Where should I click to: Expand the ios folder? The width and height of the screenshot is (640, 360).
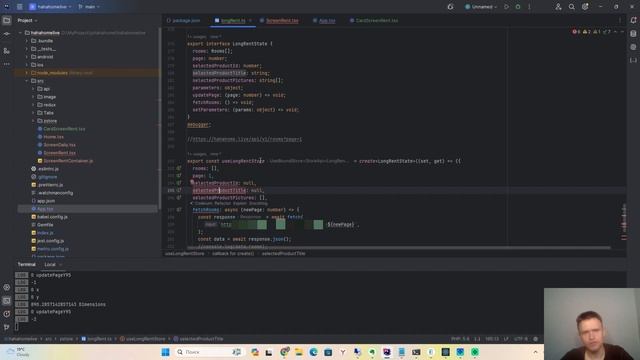[27, 65]
